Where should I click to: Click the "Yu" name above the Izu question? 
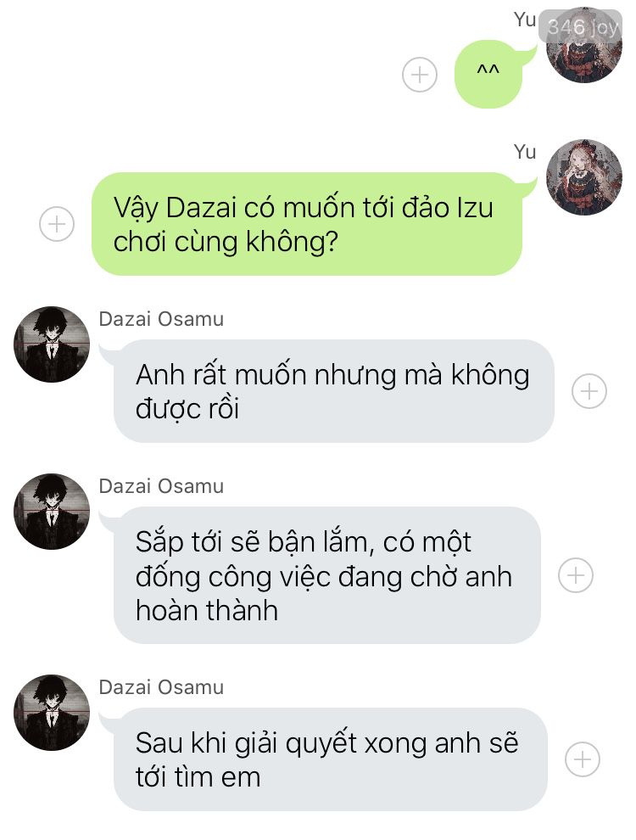coord(525,152)
